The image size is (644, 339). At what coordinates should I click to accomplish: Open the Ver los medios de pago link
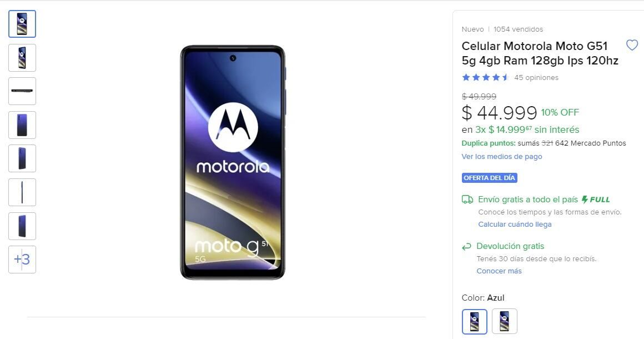point(501,156)
